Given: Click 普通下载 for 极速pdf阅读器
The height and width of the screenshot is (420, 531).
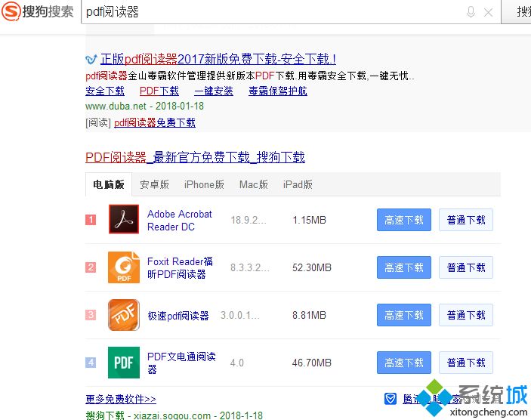Looking at the screenshot, I should 466,315.
